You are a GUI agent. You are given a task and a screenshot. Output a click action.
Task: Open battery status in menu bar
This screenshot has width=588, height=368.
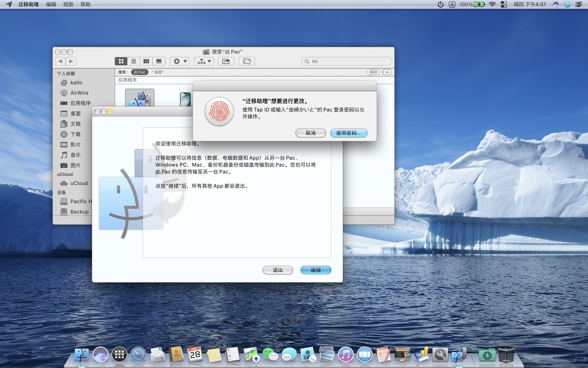tap(472, 4)
